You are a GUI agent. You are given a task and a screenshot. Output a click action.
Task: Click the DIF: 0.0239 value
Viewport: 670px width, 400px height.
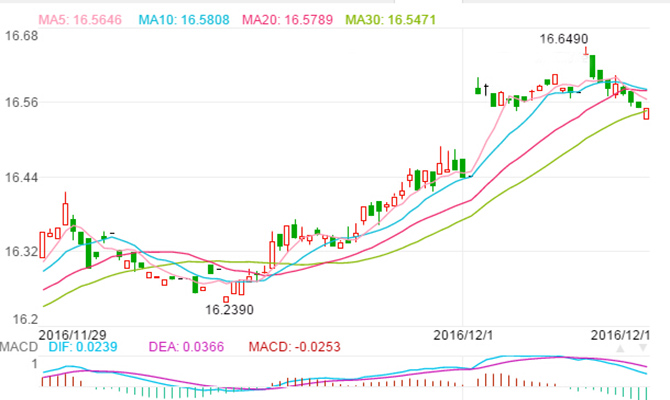tap(83, 347)
